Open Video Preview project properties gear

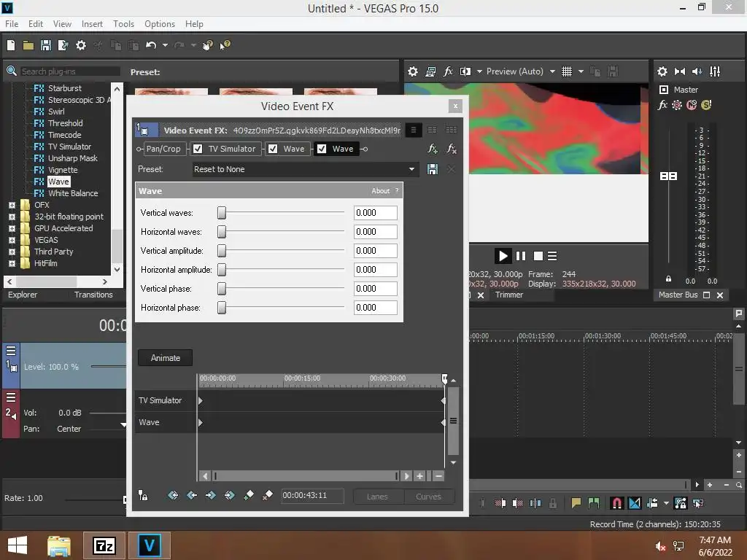[x=413, y=71]
